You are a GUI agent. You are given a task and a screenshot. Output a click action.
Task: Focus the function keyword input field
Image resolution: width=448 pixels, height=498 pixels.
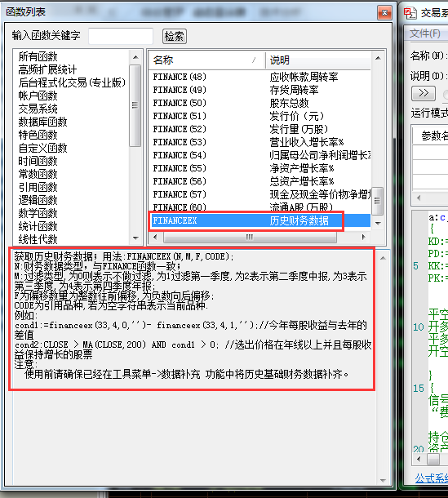pos(121,36)
